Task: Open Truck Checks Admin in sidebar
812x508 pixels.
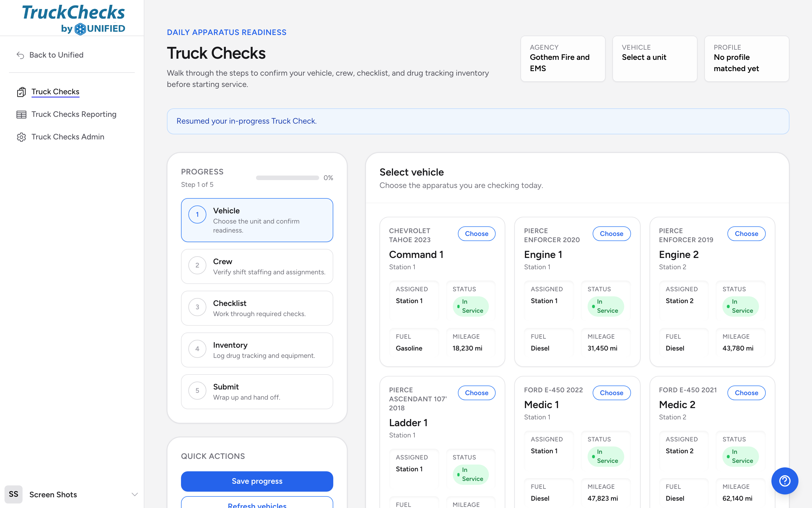Action: [68, 137]
